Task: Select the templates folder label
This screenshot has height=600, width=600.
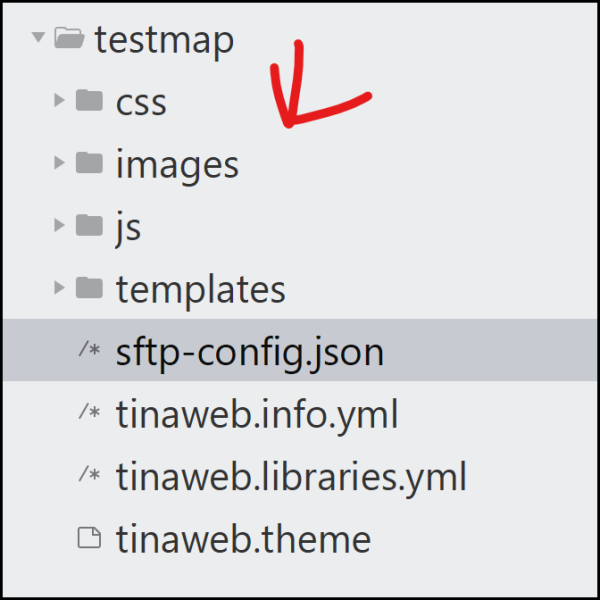Action: (x=200, y=288)
